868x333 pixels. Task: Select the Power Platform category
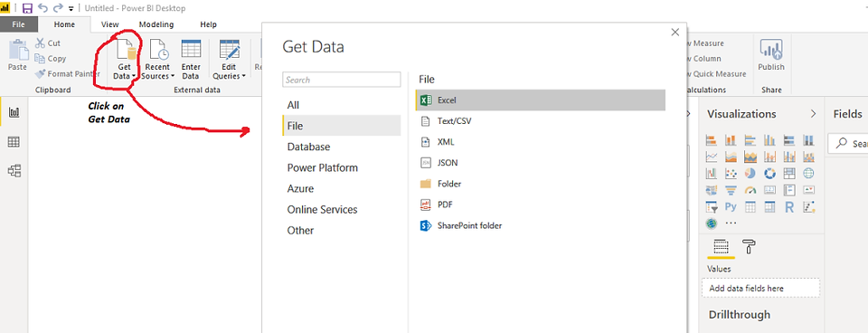click(341, 167)
